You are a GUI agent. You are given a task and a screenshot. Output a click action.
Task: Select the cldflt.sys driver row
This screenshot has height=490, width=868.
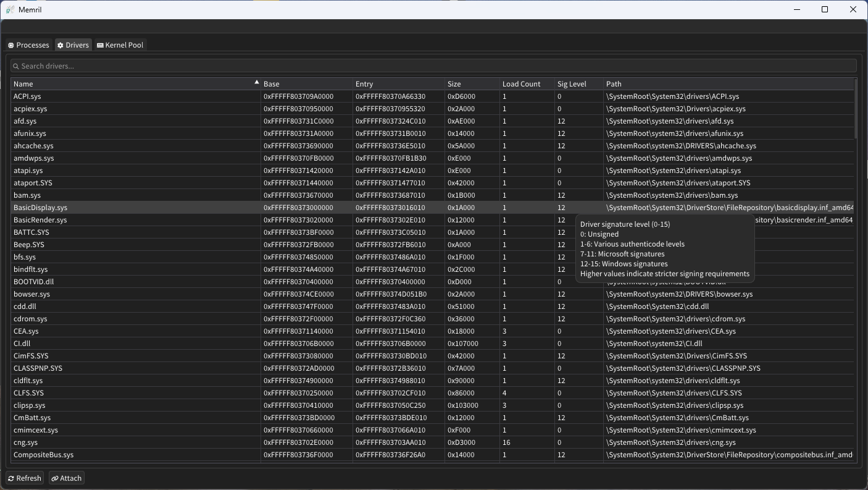[x=432, y=381]
